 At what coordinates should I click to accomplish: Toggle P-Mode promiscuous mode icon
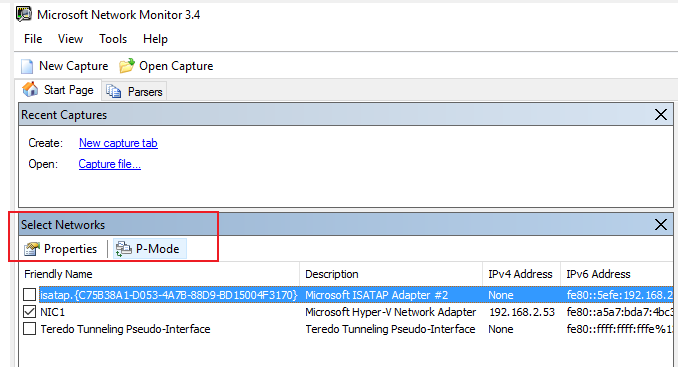(x=124, y=249)
